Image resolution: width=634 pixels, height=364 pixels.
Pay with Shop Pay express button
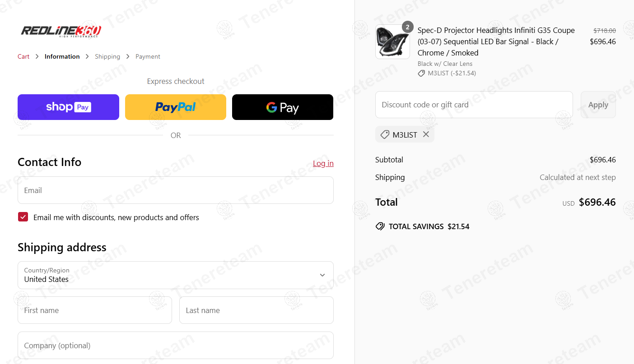(68, 107)
